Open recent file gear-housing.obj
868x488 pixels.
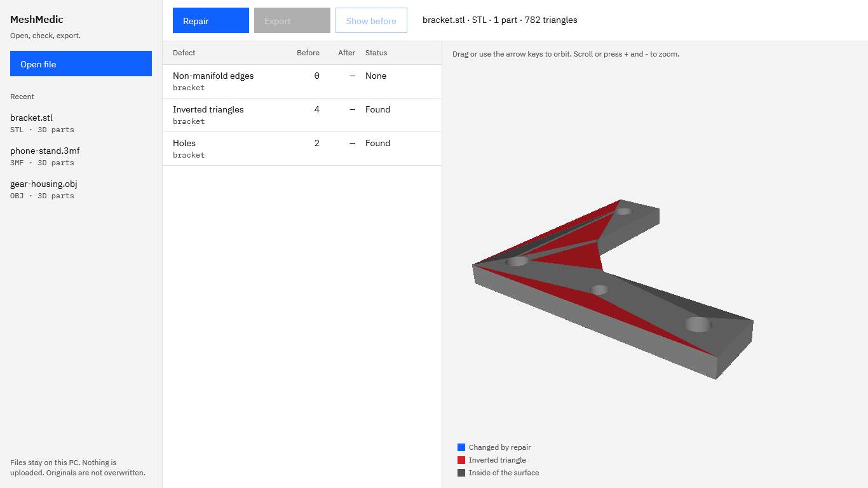click(x=81, y=189)
